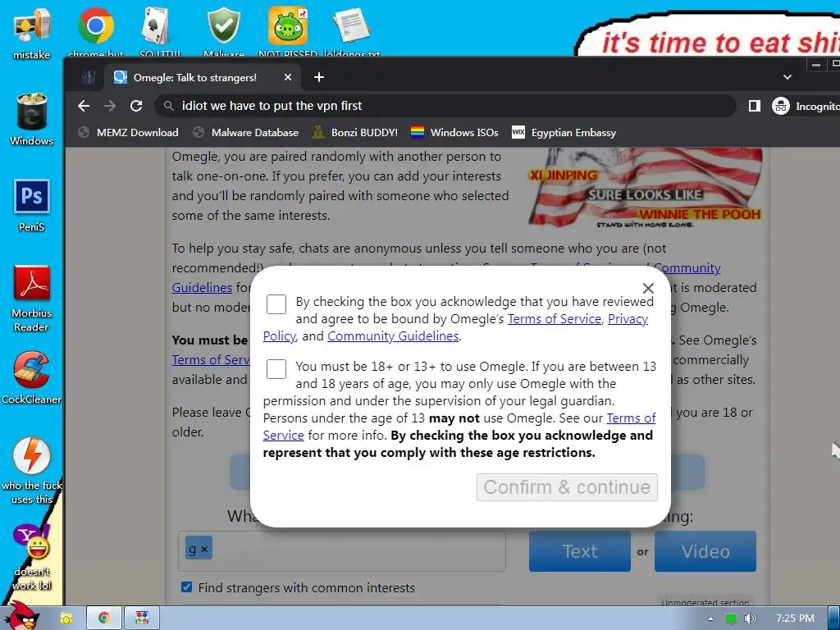Click the browser back arrow
840x630 pixels.
pos(84,106)
